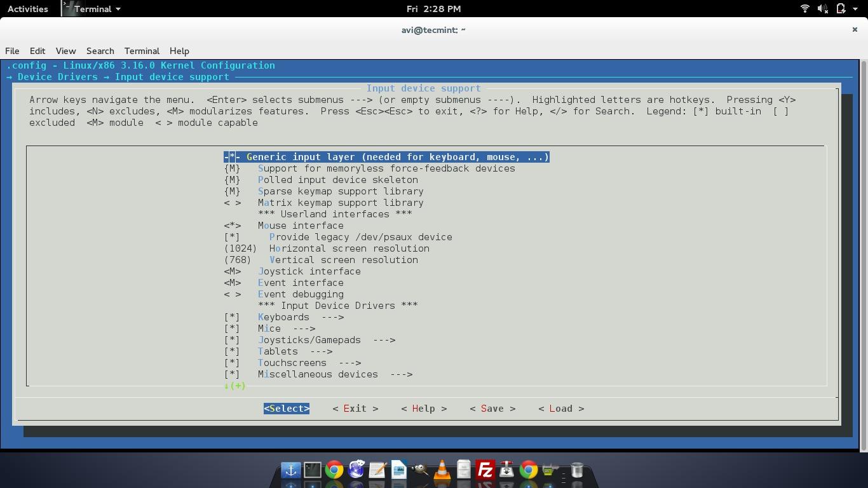Click the terminal's vertical scrollbar

pos(863,254)
